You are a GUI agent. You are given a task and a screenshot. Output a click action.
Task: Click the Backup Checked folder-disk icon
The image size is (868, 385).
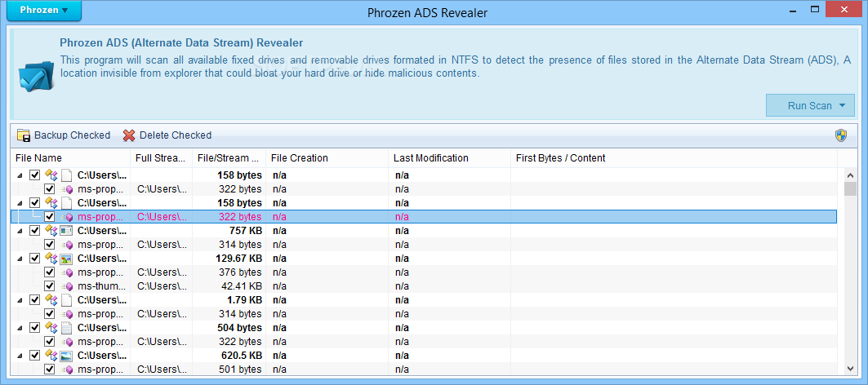coord(23,135)
